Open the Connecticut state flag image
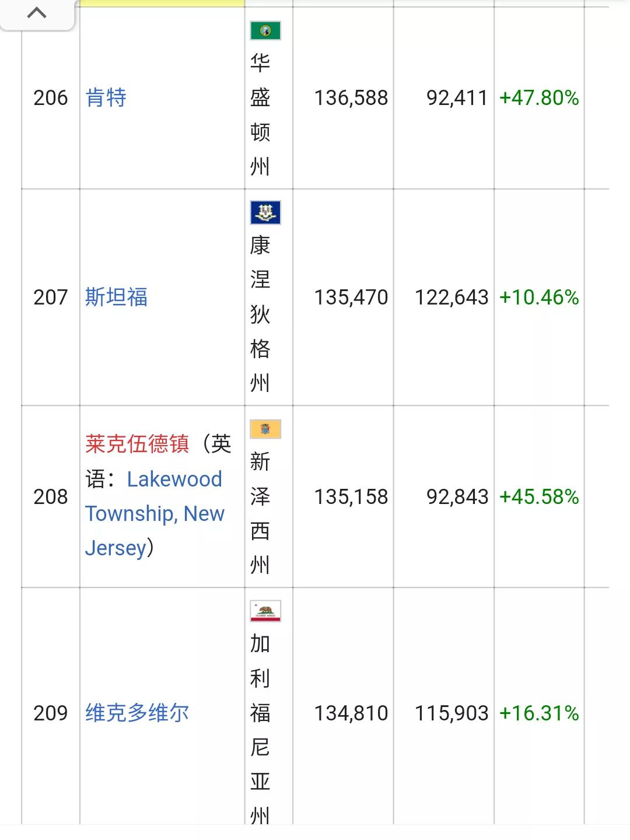 265,213
